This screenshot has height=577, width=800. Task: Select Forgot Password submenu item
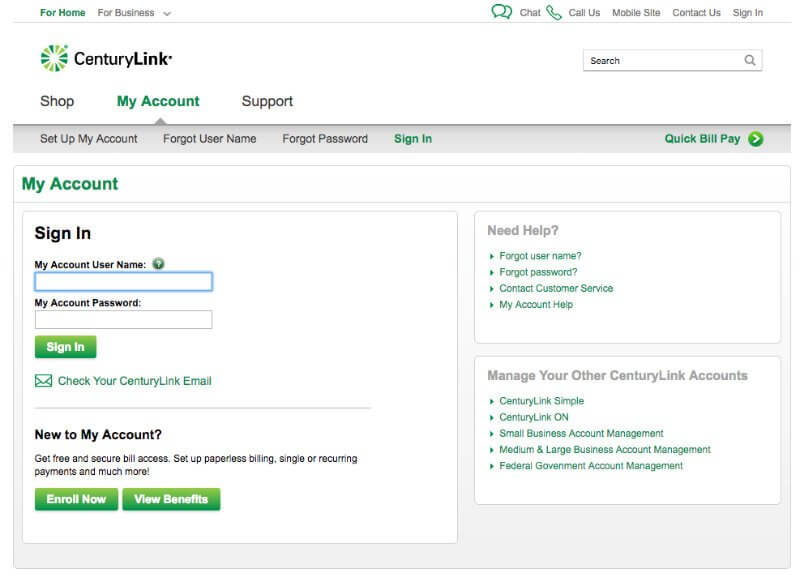[x=325, y=139]
